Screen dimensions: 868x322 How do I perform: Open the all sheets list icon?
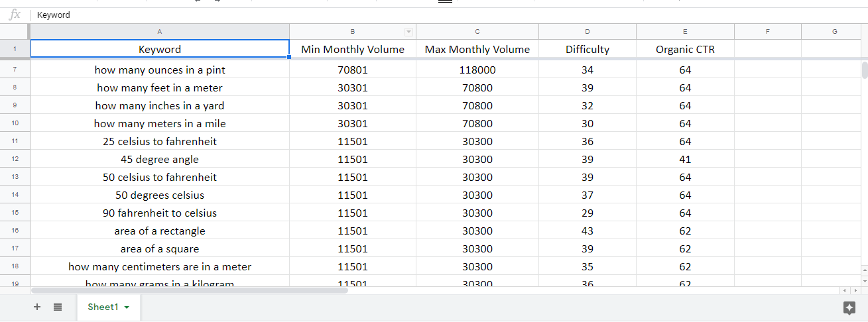pyautogui.click(x=58, y=307)
